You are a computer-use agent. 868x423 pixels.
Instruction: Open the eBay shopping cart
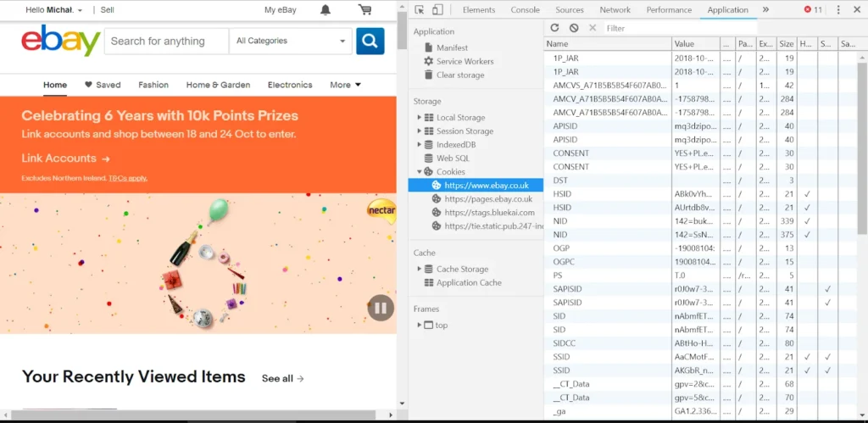coord(364,10)
